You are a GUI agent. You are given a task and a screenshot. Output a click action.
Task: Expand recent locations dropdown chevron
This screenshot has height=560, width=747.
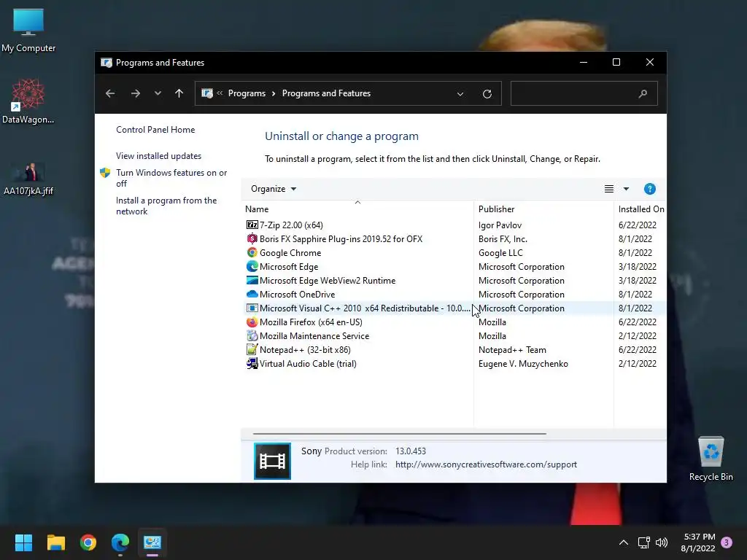click(158, 93)
